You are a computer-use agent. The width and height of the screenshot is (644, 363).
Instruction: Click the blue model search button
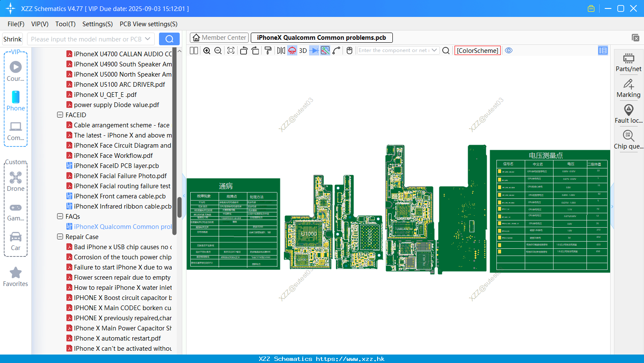(x=169, y=39)
